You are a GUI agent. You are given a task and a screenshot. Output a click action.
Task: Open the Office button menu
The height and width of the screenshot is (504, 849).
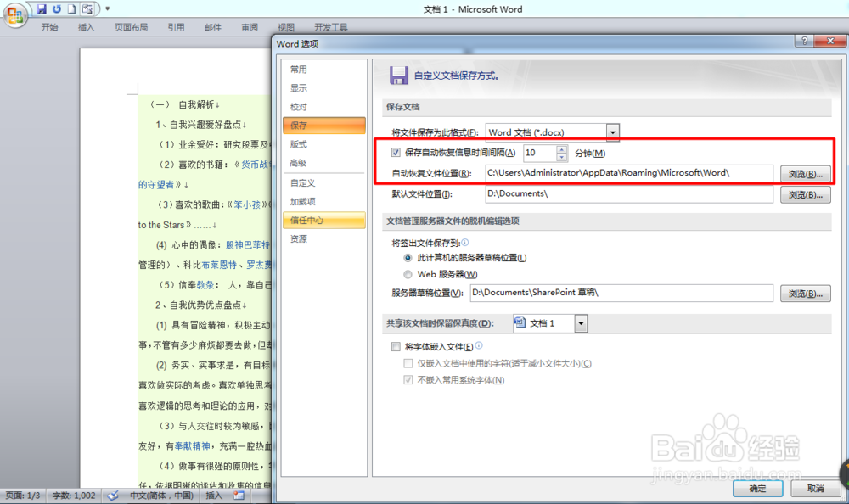[x=14, y=14]
